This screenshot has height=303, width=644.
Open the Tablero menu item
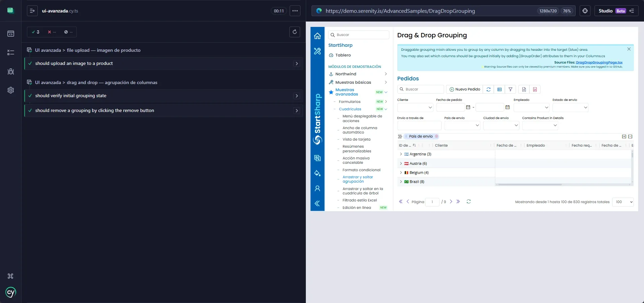coord(343,55)
